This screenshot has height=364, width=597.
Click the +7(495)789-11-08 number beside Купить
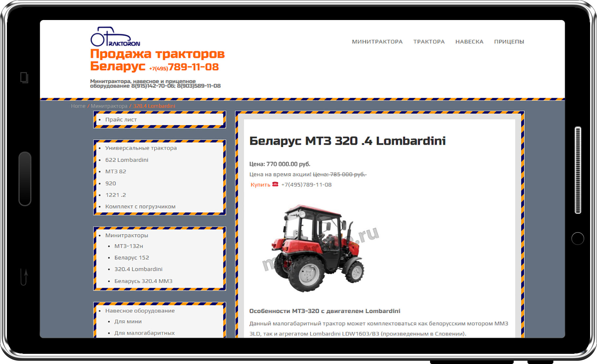pos(306,185)
